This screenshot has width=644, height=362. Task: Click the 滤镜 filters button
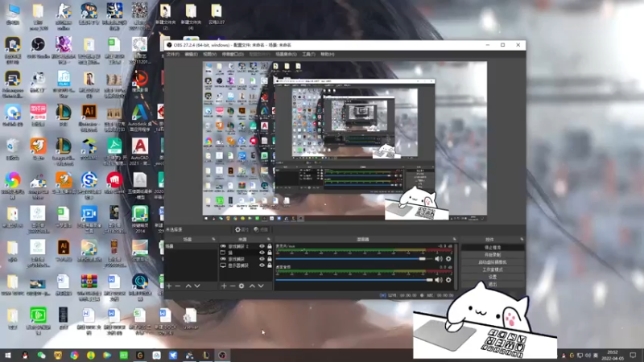point(261,230)
